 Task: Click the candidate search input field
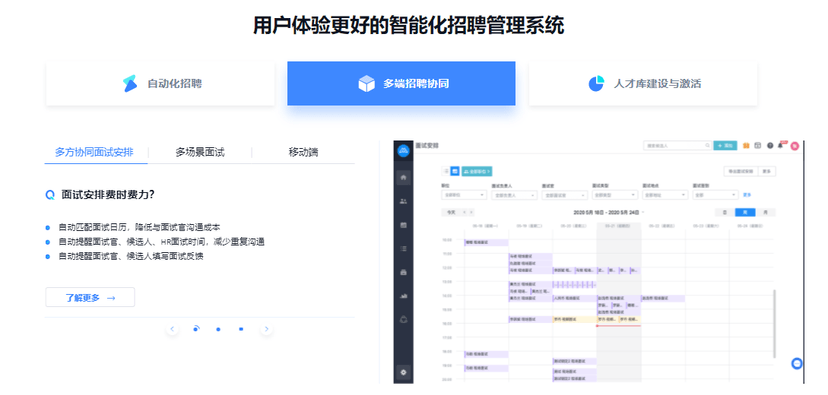click(x=678, y=145)
